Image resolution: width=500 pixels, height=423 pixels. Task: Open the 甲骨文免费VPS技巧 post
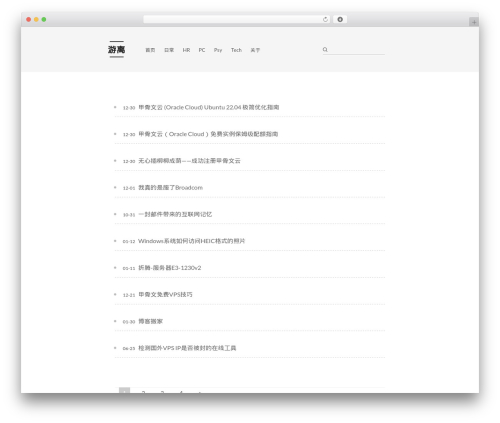click(165, 295)
